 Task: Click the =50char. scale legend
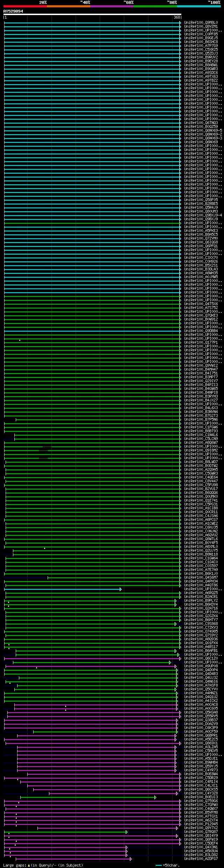[168, 865]
